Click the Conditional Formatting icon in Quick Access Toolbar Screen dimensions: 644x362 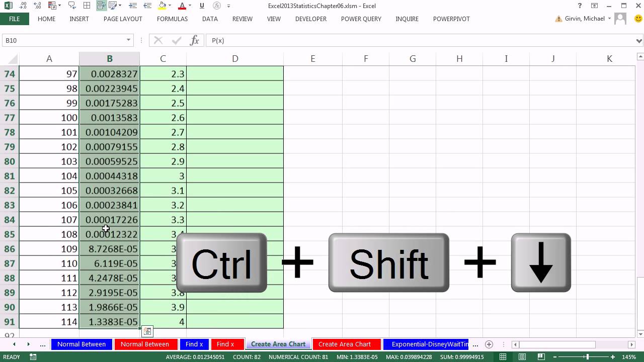52,6
